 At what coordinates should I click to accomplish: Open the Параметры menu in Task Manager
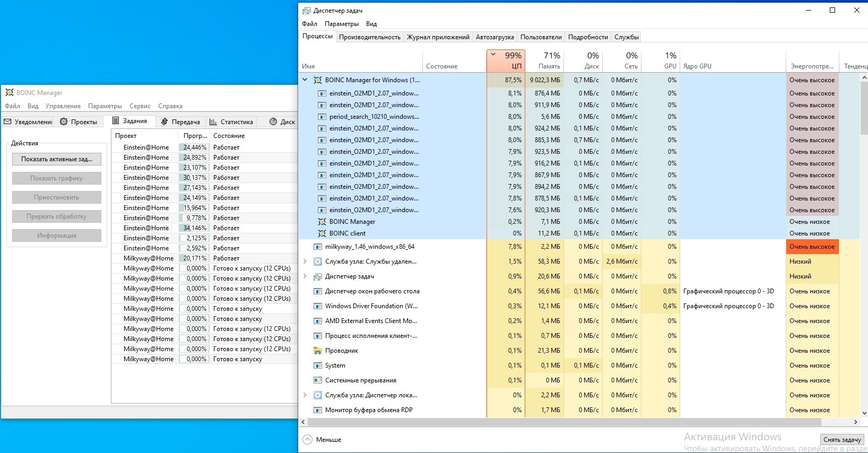[341, 24]
